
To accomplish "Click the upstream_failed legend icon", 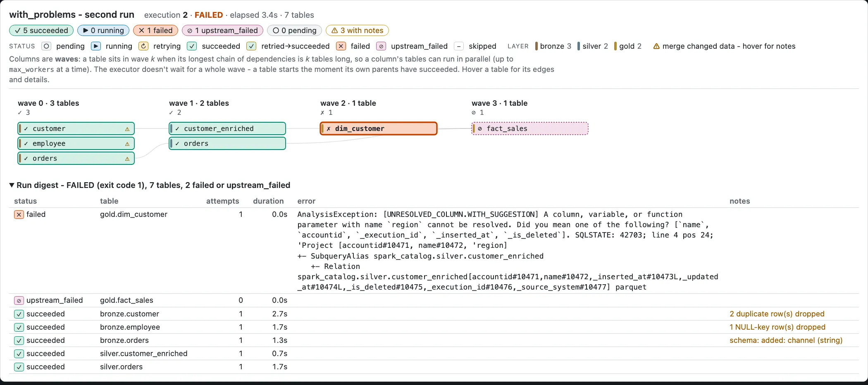I will click(x=381, y=46).
